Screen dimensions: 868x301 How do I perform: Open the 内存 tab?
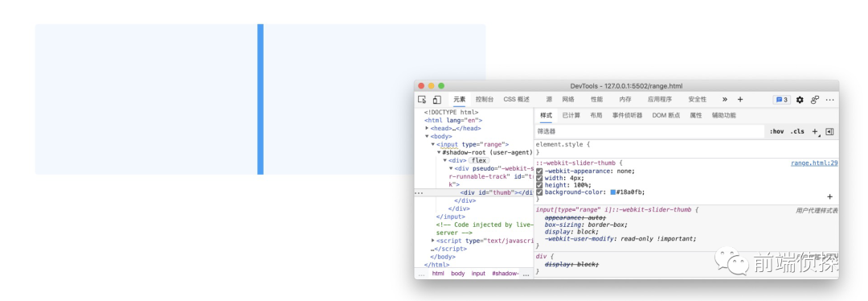tap(625, 100)
